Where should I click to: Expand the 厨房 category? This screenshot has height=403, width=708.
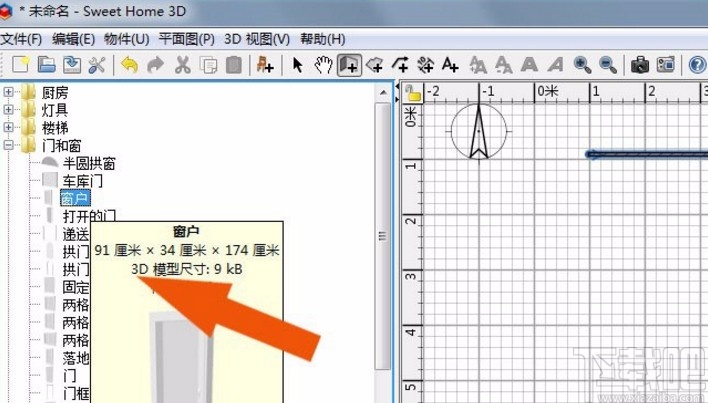9,92
